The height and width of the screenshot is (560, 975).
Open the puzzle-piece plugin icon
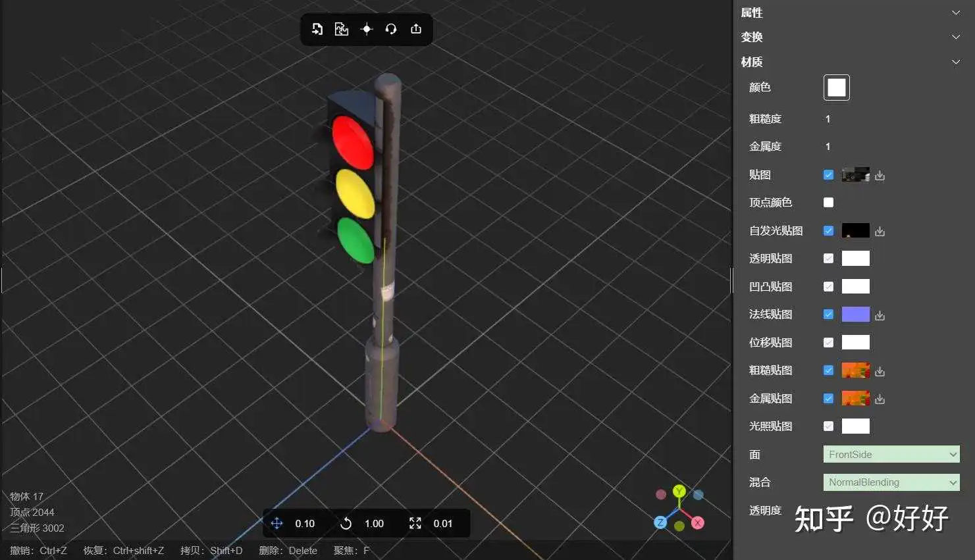click(341, 29)
